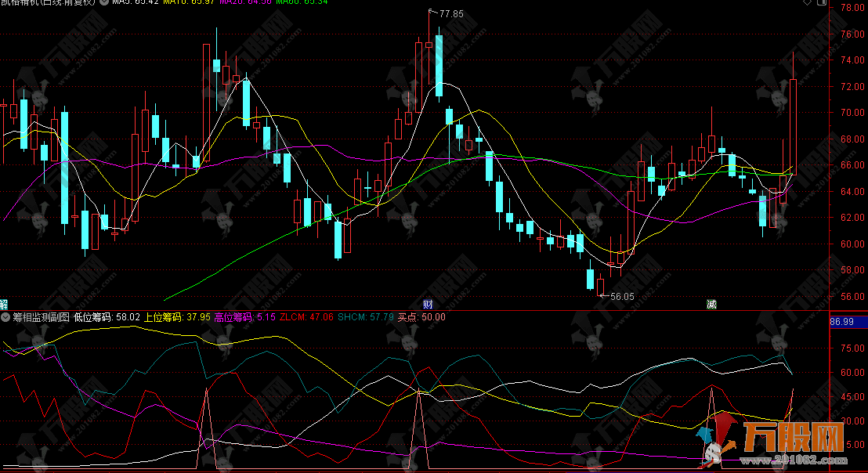Open the main chart indicator settings circle icon
The width and height of the screenshot is (868, 473).
(104, 3)
